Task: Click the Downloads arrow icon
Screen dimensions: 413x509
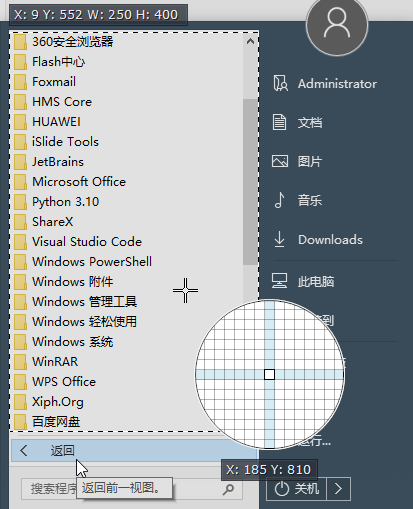Action: click(279, 239)
